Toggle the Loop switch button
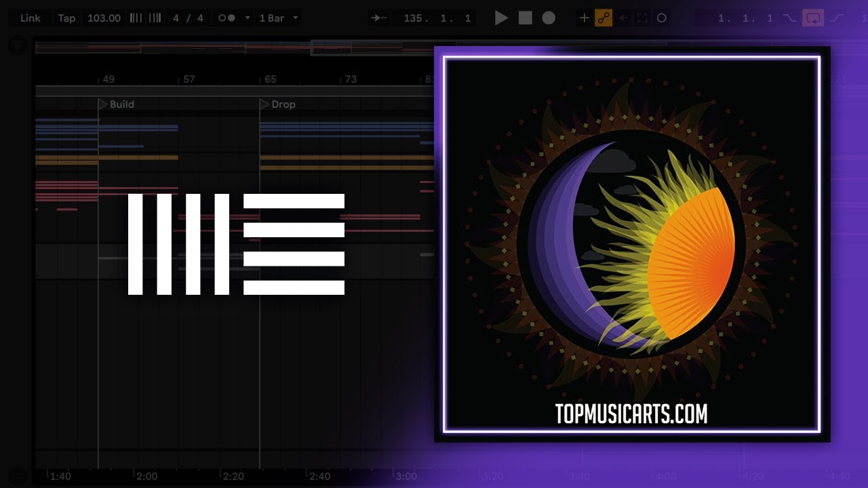 pyautogui.click(x=813, y=18)
